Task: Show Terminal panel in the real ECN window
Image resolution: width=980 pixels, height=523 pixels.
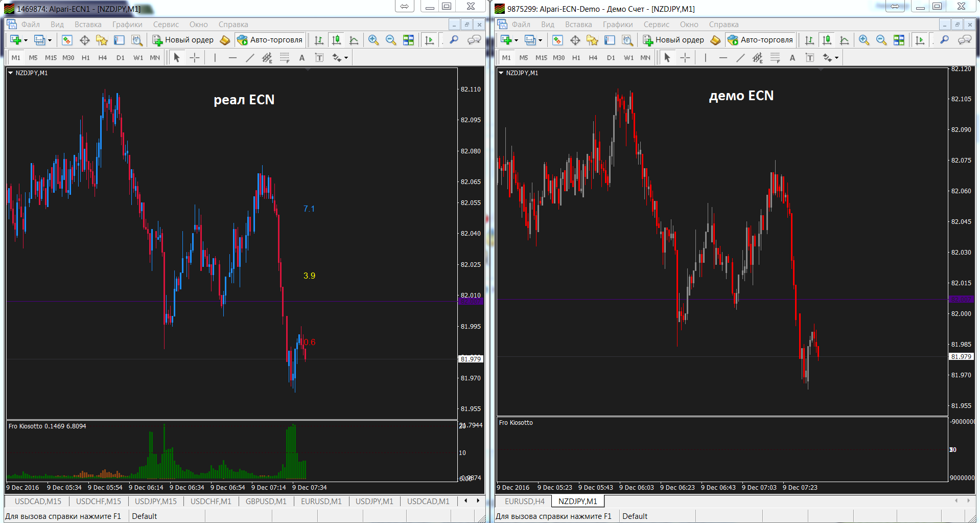Action: (x=119, y=40)
